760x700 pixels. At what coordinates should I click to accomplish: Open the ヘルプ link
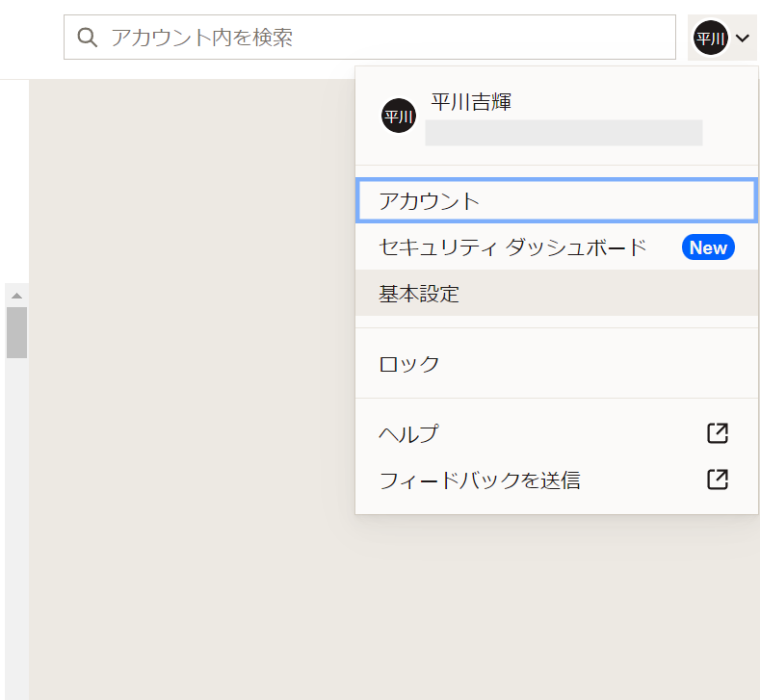pyautogui.click(x=409, y=433)
